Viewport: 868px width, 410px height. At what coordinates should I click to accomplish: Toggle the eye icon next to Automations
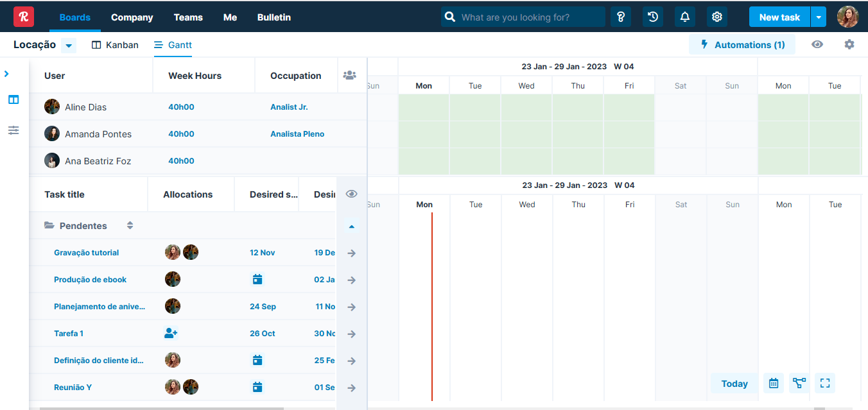click(x=817, y=44)
